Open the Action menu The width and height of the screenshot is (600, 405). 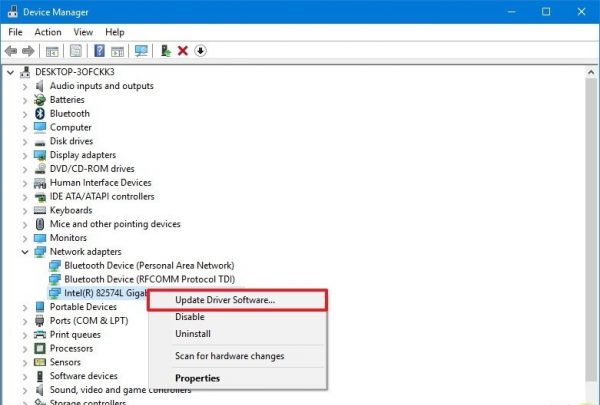47,32
